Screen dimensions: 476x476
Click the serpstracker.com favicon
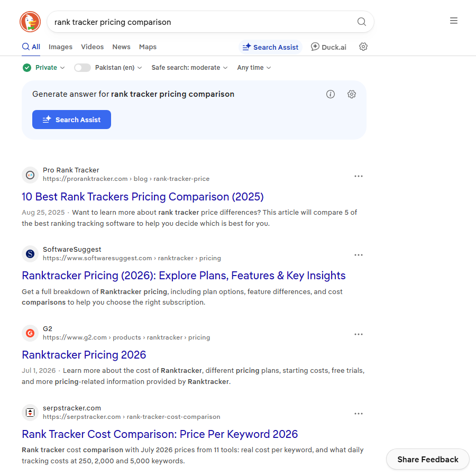tap(30, 412)
